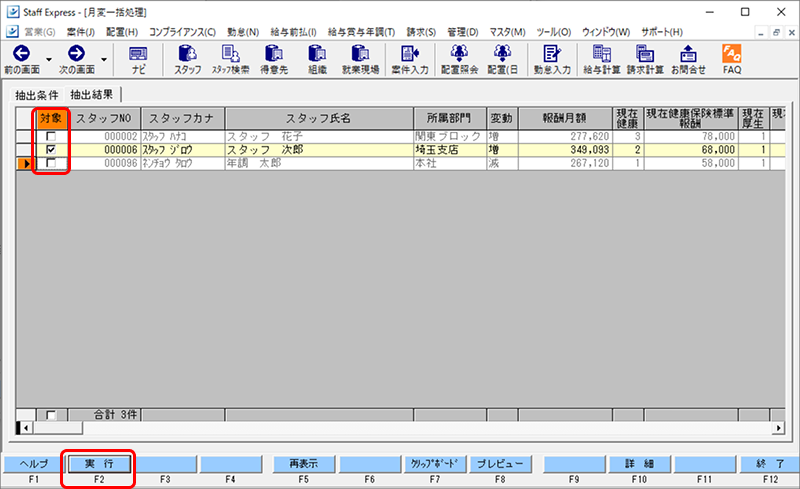This screenshot has width=800, height=489.
Task: Open the ツール(O) menu
Action: coord(554,32)
